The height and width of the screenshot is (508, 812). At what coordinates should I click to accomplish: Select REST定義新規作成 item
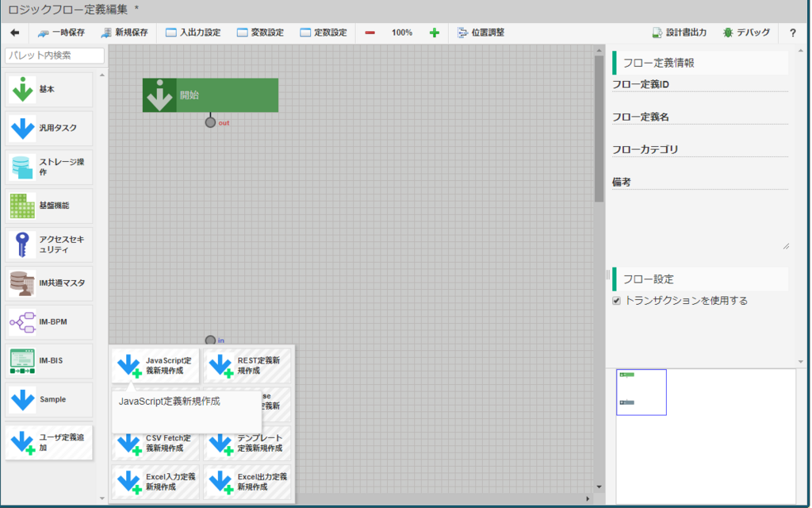click(247, 365)
